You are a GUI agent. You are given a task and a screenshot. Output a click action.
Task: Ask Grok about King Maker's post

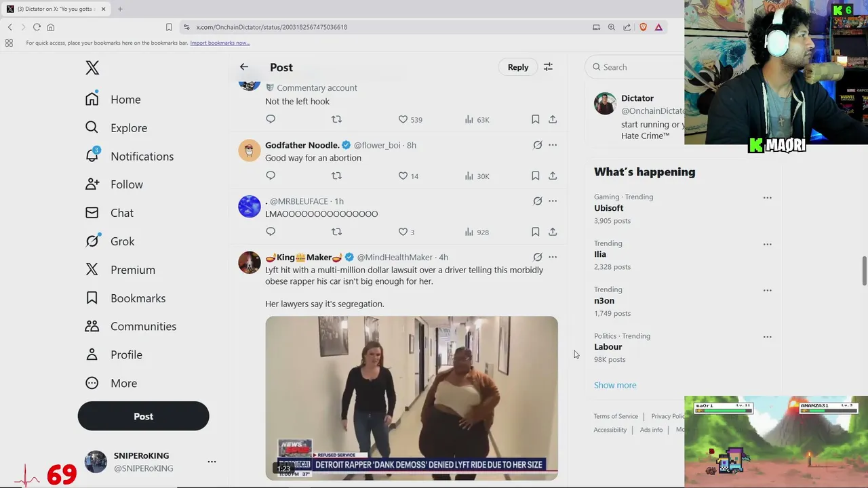point(537,258)
